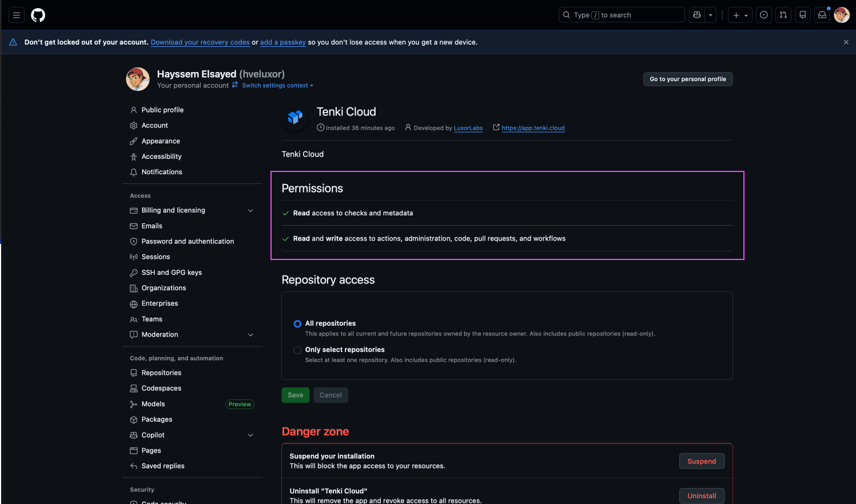856x504 pixels.
Task: Click the green Save button
Action: (x=296, y=395)
